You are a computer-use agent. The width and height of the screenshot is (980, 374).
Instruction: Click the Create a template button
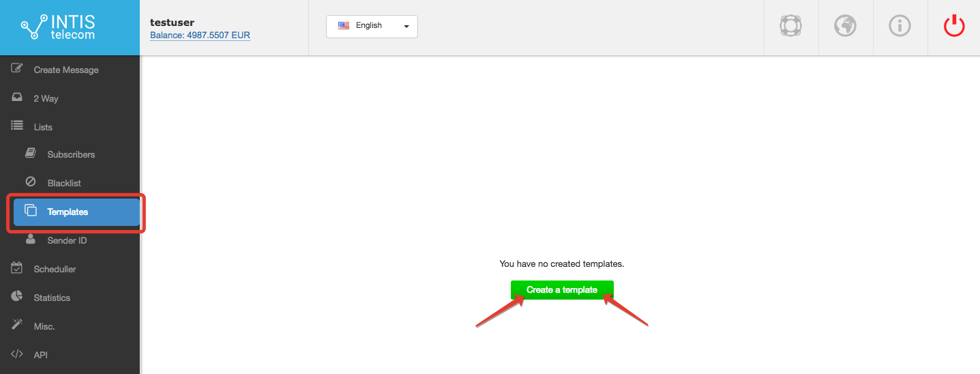pyautogui.click(x=562, y=290)
